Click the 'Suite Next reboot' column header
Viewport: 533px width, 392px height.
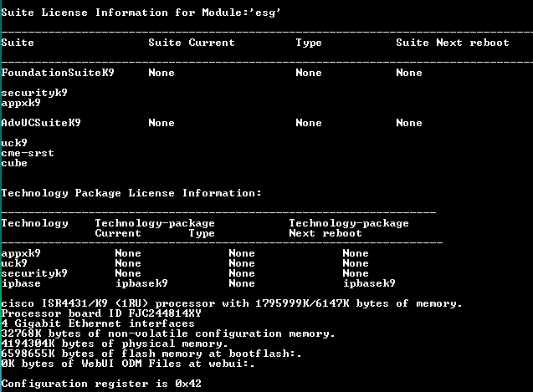[453, 43]
